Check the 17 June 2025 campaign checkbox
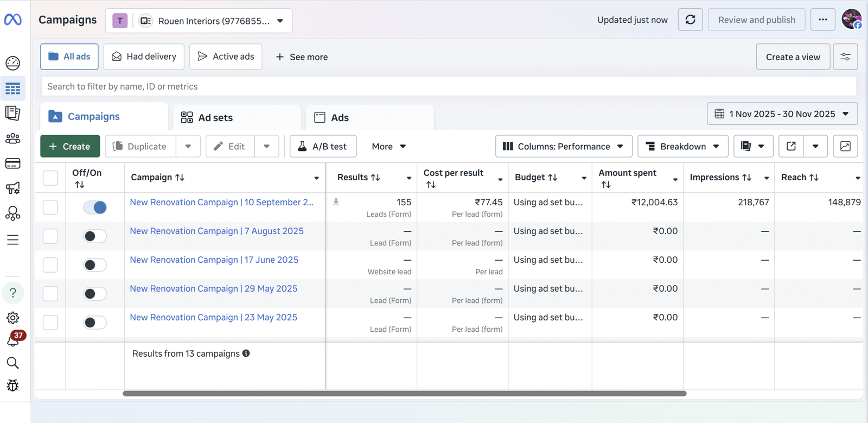Image resolution: width=868 pixels, height=423 pixels. click(50, 265)
